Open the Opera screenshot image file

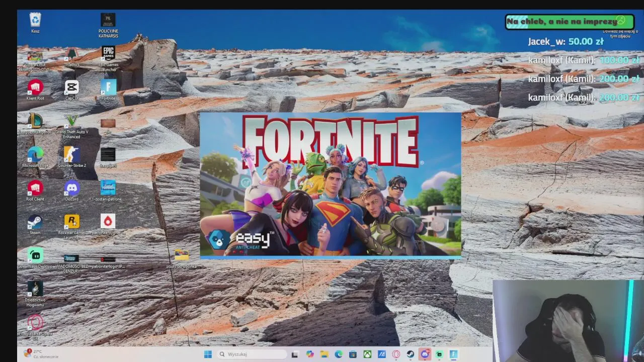[35, 59]
